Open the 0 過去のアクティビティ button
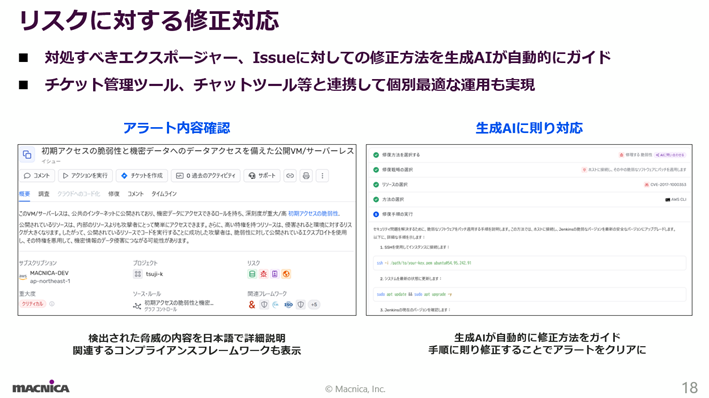This screenshot has width=709, height=398. (206, 175)
